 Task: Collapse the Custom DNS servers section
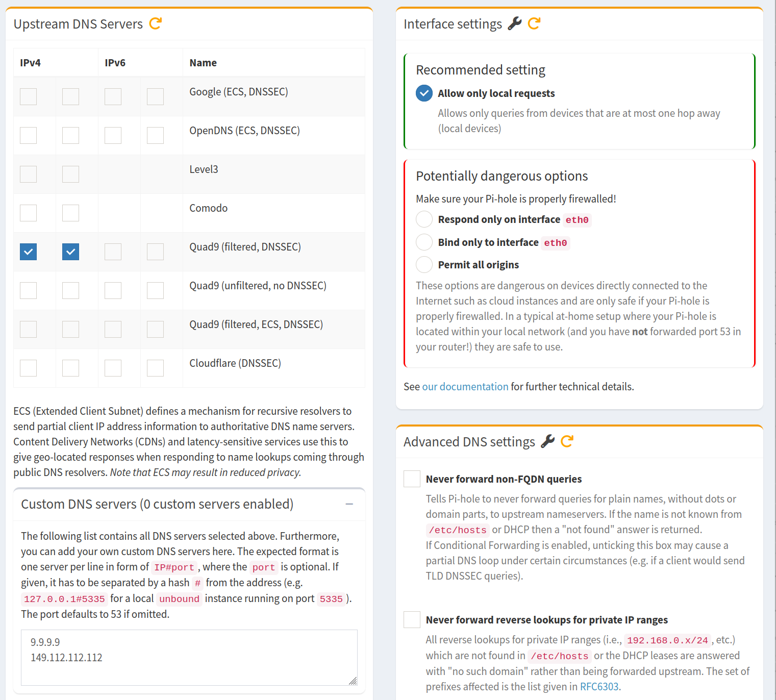[350, 504]
